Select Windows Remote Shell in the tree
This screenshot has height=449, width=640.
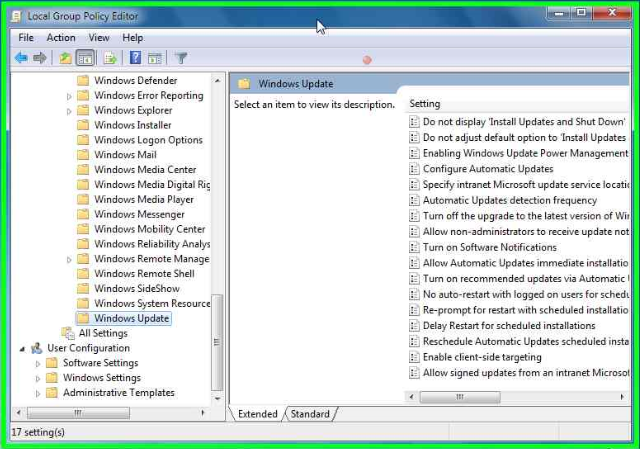144,273
